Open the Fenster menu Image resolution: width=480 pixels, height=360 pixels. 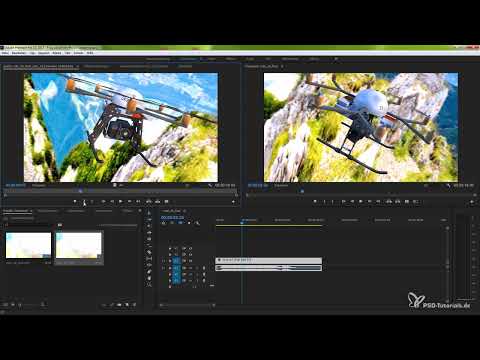point(79,53)
